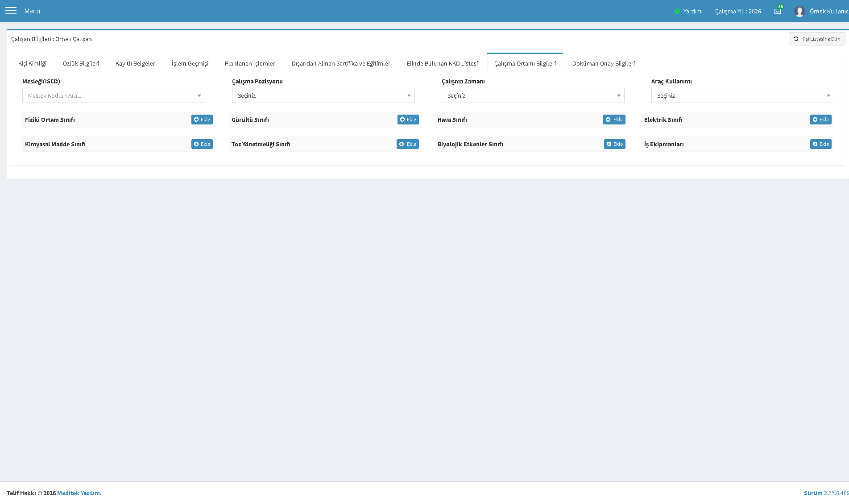The width and height of the screenshot is (849, 504).
Task: Add a Gürültü Sınıfı entry
Action: tap(408, 120)
